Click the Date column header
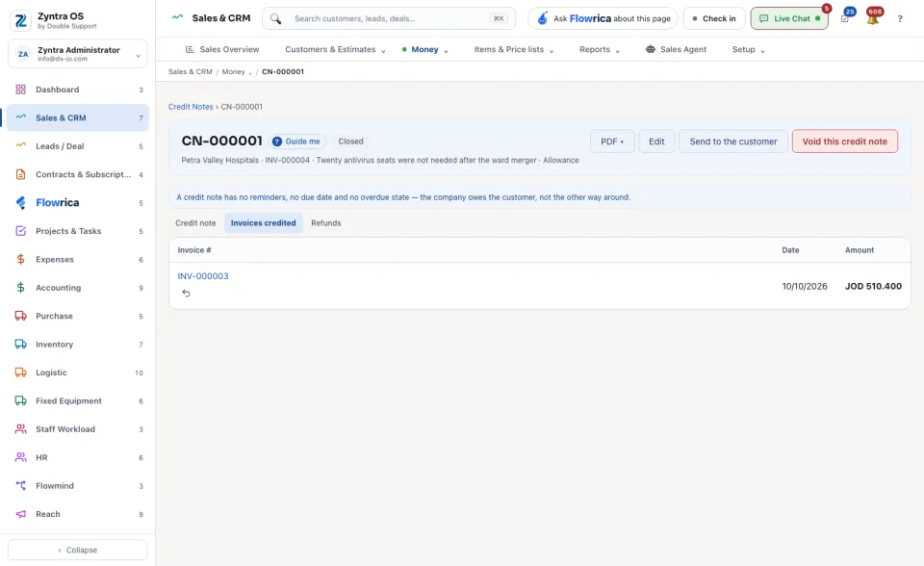This screenshot has height=566, width=924. point(790,250)
